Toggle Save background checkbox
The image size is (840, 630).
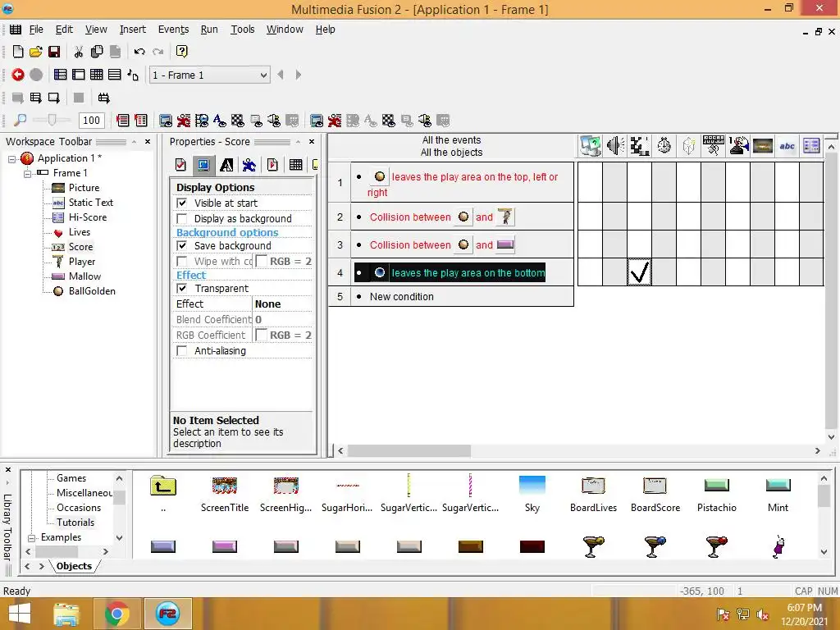coord(182,245)
